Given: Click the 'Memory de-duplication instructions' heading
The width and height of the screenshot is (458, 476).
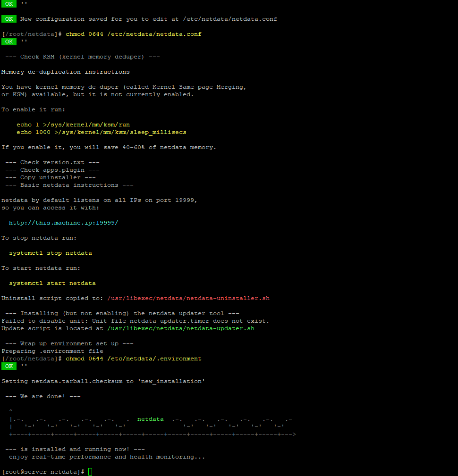Looking at the screenshot, I should [x=65, y=72].
